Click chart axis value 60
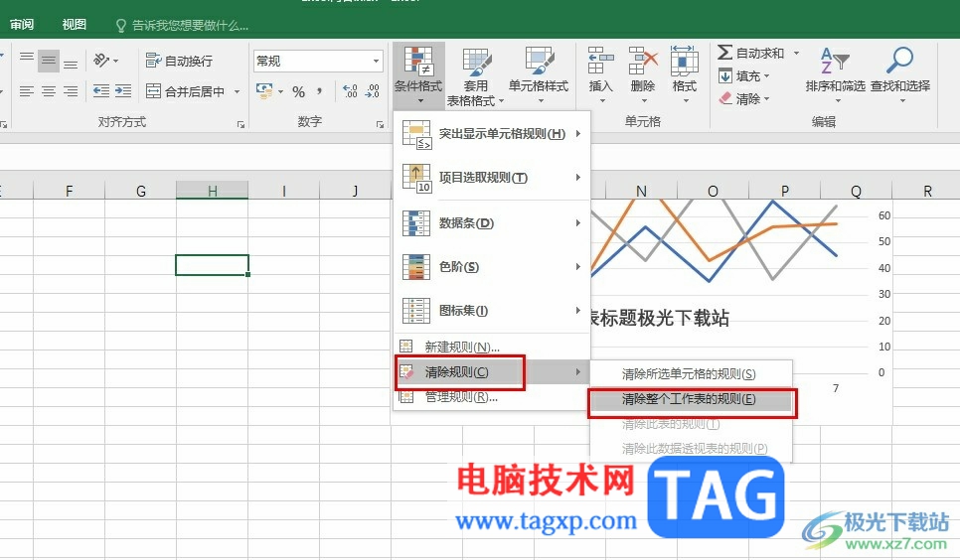The width and height of the screenshot is (960, 560). click(884, 215)
